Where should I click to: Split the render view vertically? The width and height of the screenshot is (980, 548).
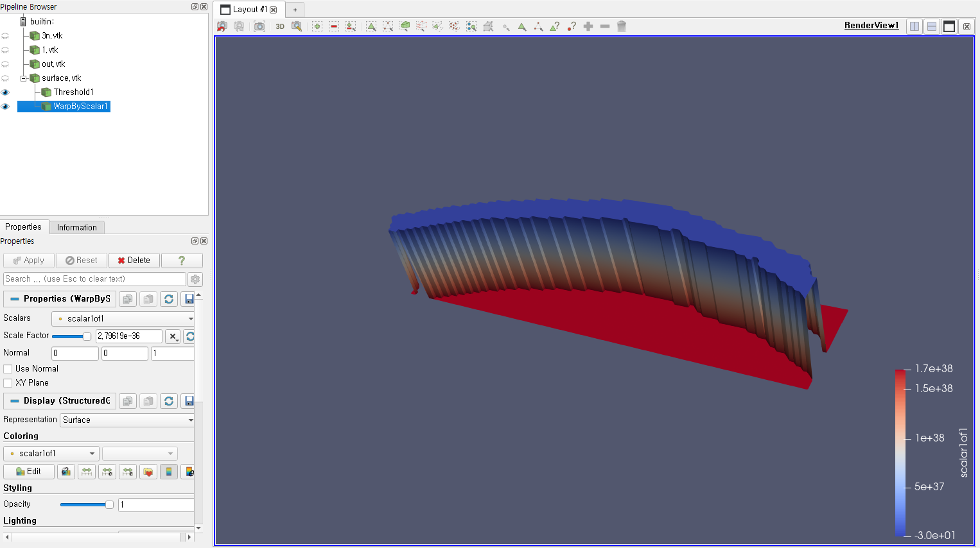point(932,26)
